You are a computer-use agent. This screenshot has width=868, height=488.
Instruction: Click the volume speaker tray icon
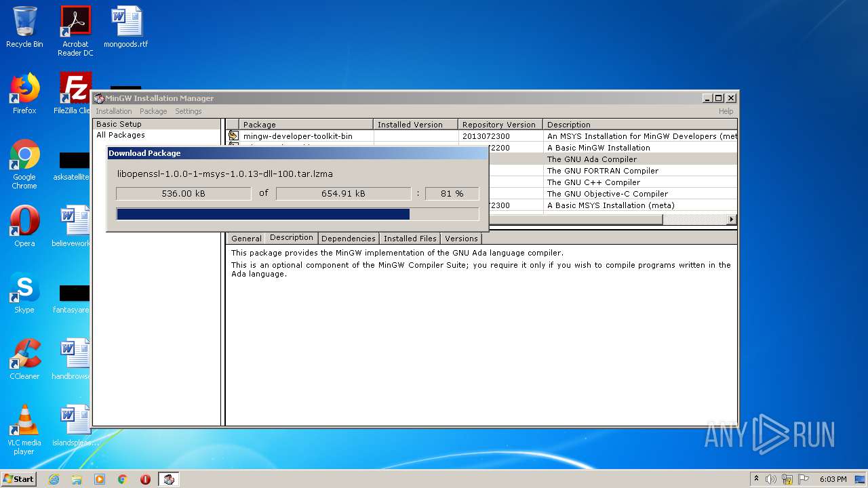771,479
